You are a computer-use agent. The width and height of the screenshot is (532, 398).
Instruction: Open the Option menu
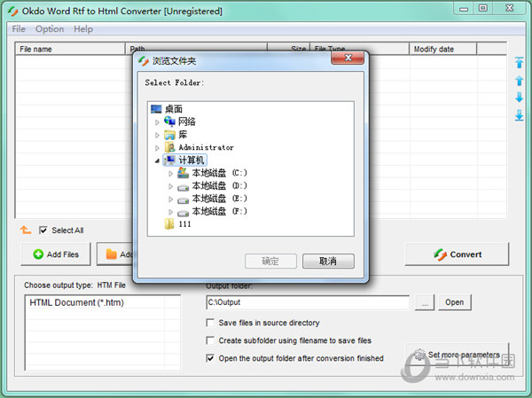[x=50, y=29]
